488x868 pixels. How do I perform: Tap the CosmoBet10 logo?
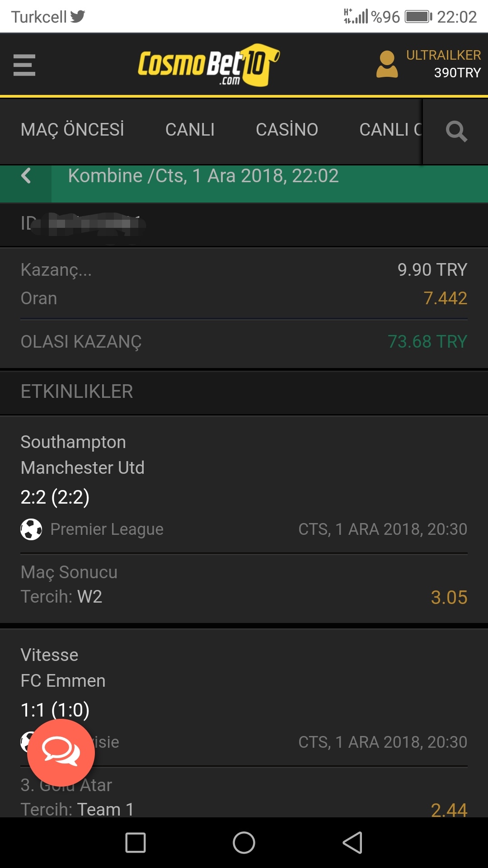point(209,65)
